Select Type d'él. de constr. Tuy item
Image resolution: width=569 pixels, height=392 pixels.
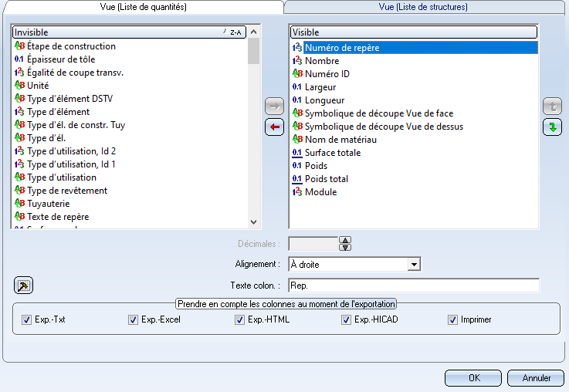76,125
